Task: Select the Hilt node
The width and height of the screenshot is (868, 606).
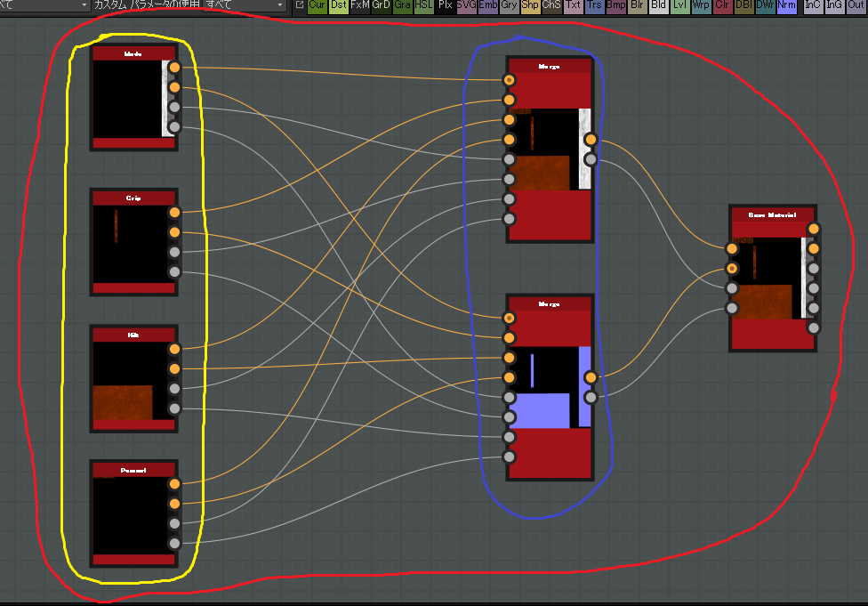Action: click(133, 379)
